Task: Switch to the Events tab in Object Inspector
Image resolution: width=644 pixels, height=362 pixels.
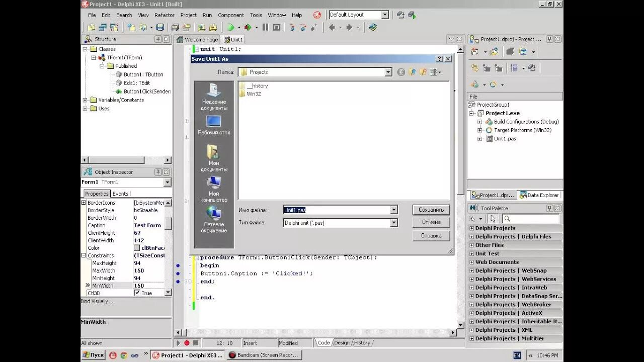Action: tap(120, 194)
